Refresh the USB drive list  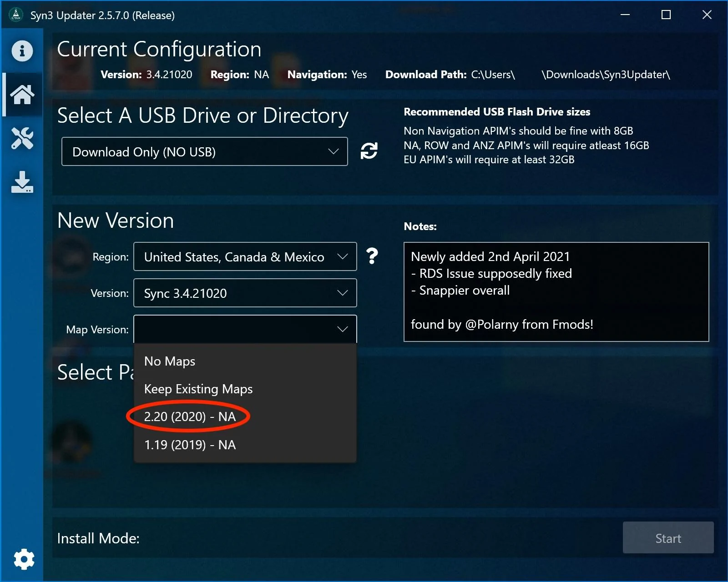369,151
